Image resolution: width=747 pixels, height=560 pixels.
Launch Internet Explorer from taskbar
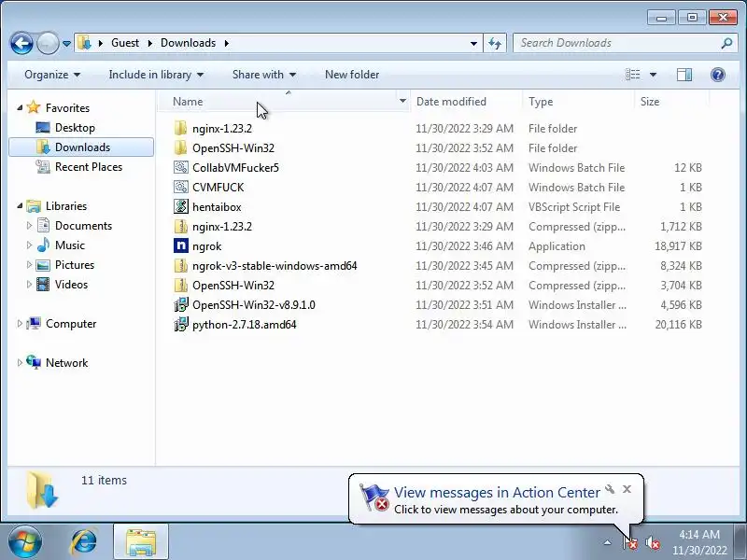tap(84, 542)
